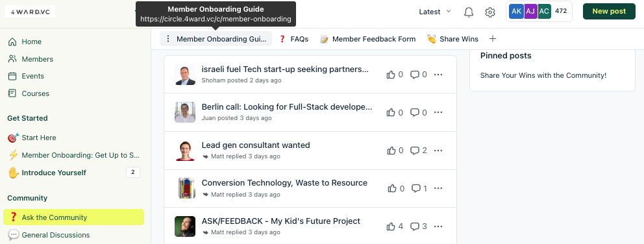Open comment icon on Conversion Technology post

[x=416, y=189]
